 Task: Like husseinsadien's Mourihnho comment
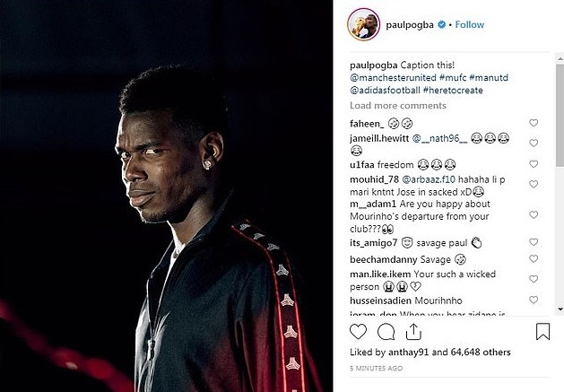tap(534, 300)
